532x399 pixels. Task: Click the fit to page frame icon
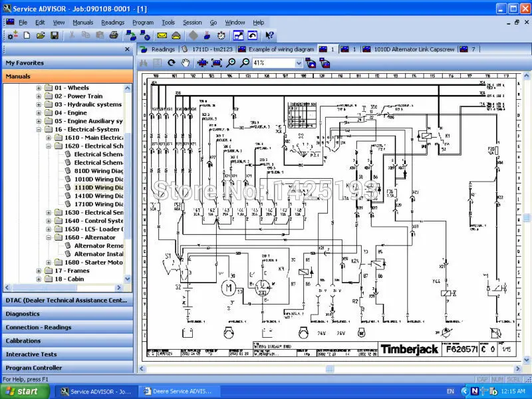point(217,63)
